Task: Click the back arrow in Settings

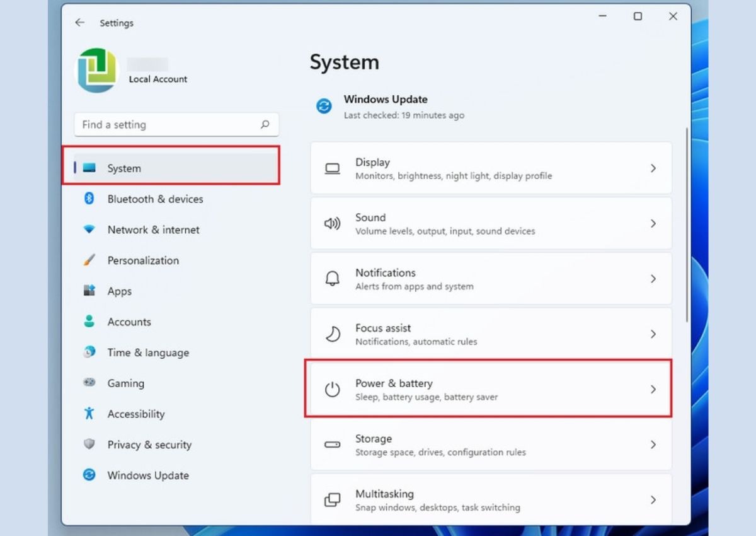Action: [79, 23]
